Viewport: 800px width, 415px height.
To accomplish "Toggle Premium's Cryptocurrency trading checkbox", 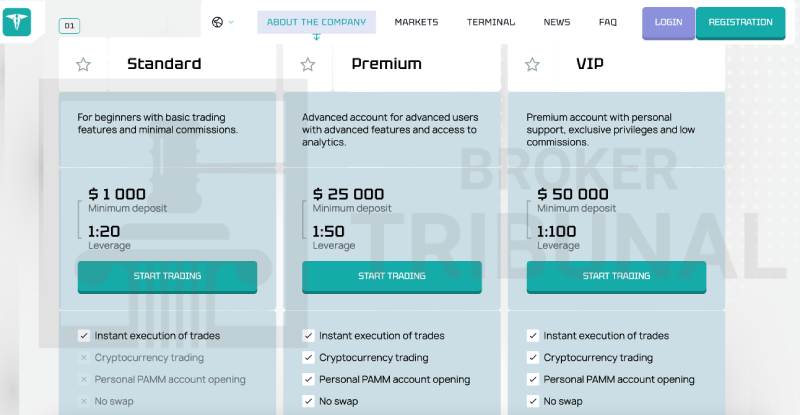I will 308,357.
